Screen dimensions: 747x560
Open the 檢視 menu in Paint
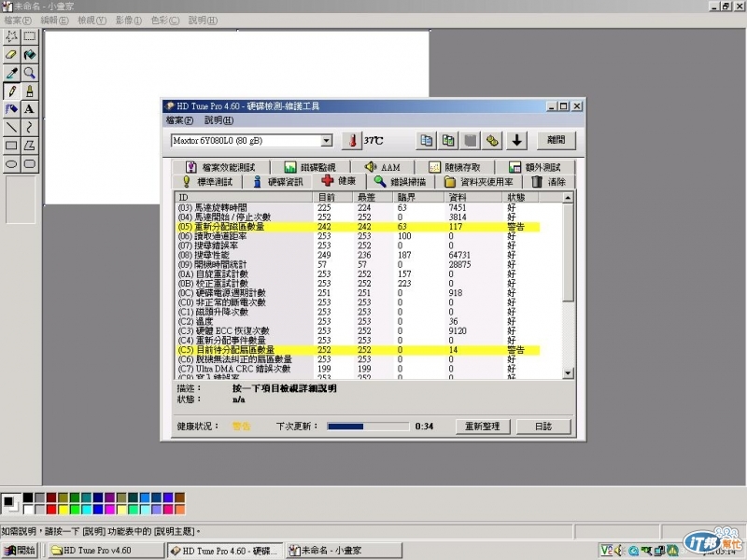coord(92,21)
